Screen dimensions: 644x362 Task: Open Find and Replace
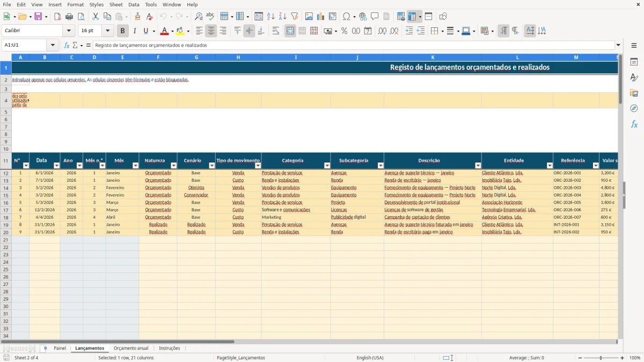[199, 17]
